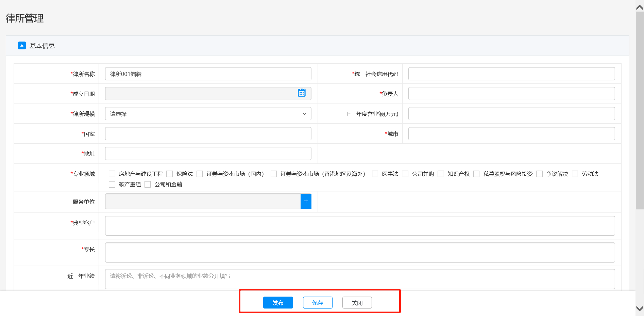Check the 房地产与建设工程 checkbox

pos(112,174)
